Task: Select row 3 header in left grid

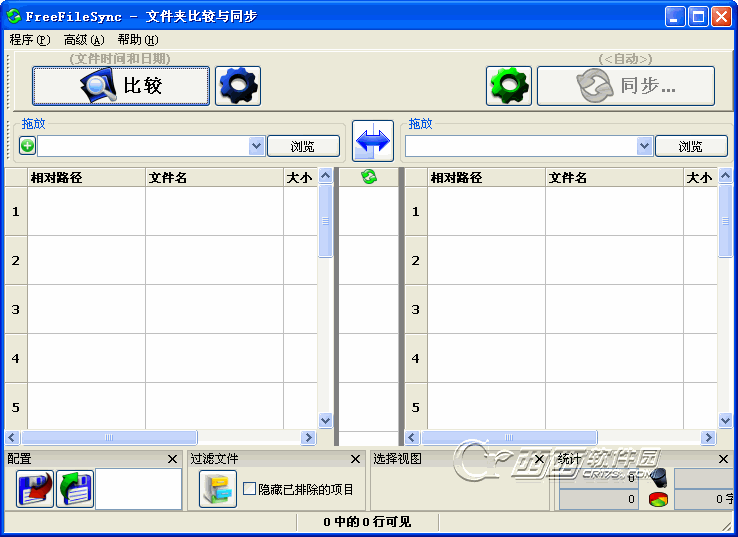Action: [16, 309]
